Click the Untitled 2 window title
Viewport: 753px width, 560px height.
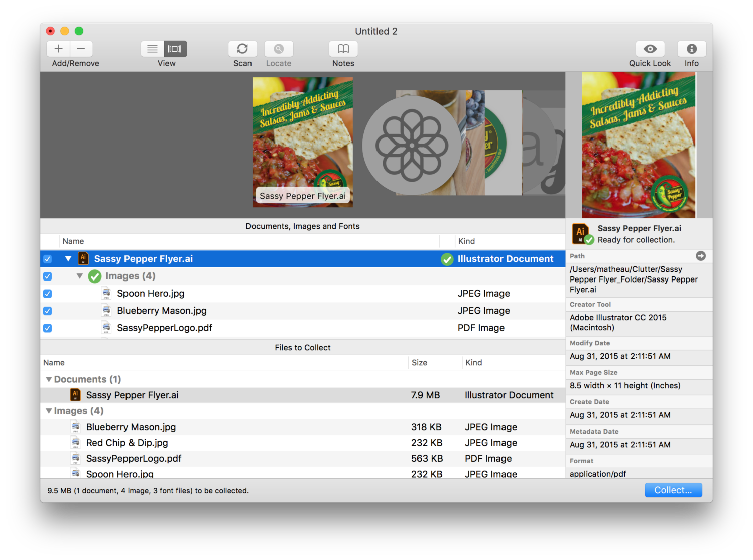[x=376, y=31]
